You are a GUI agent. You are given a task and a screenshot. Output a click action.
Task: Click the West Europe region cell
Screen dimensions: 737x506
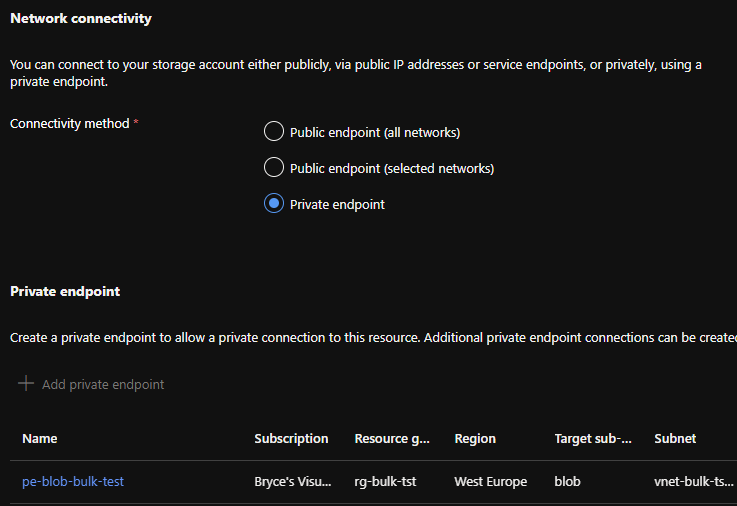pyautogui.click(x=490, y=481)
